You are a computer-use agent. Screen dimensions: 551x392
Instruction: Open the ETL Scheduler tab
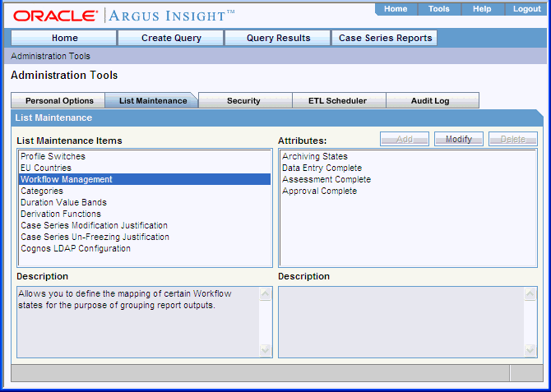(x=339, y=100)
